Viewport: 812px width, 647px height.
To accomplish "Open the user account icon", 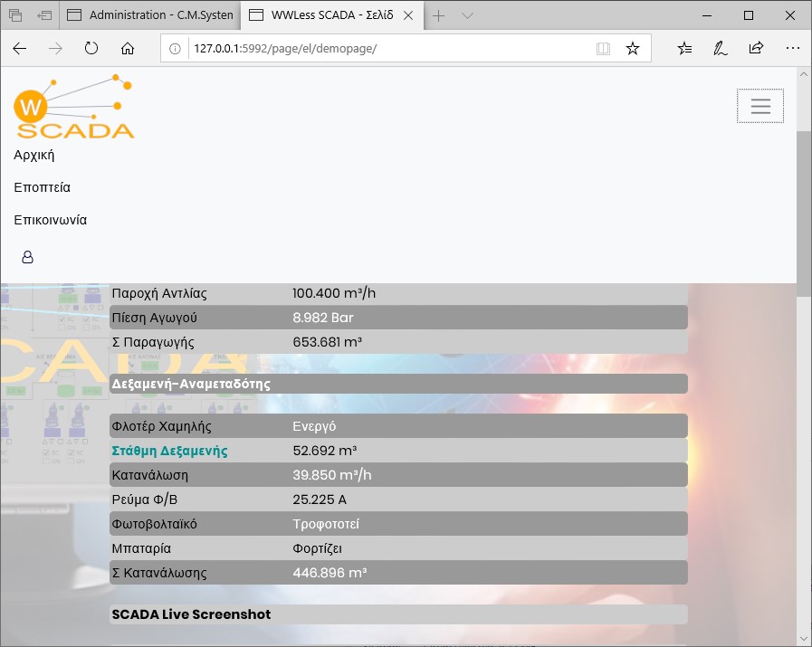I will click(x=27, y=258).
